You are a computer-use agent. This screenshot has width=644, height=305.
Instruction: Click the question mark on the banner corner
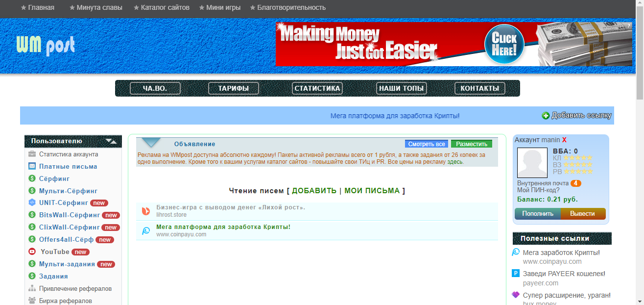point(629,25)
